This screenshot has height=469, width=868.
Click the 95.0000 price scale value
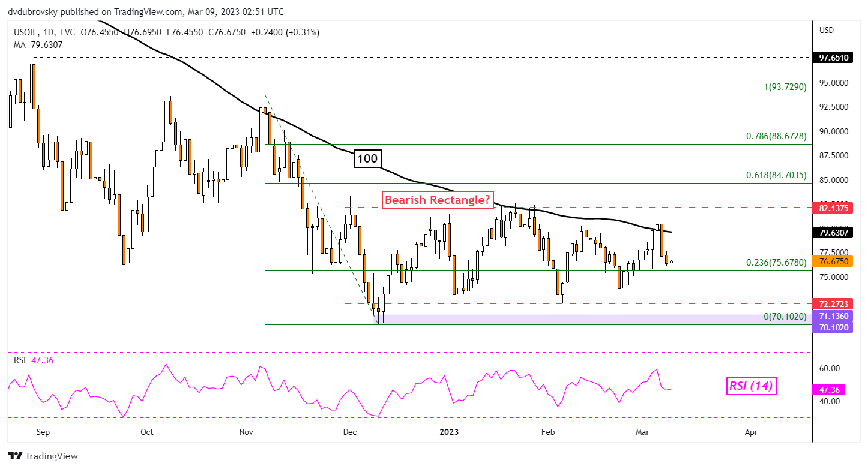click(833, 83)
